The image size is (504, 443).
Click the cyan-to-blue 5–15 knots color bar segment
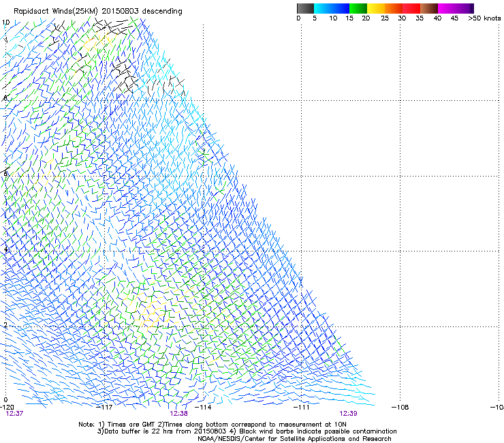pos(332,8)
